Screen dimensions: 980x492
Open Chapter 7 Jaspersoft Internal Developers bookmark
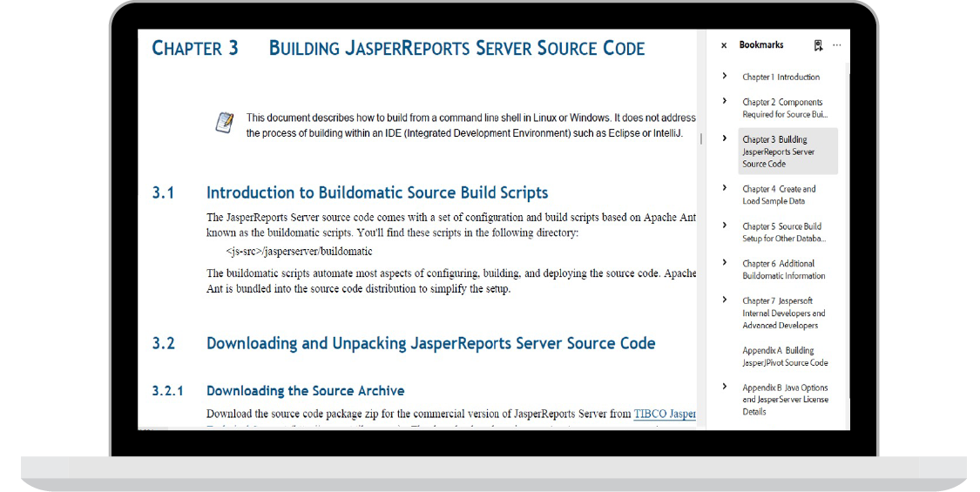[x=784, y=313]
